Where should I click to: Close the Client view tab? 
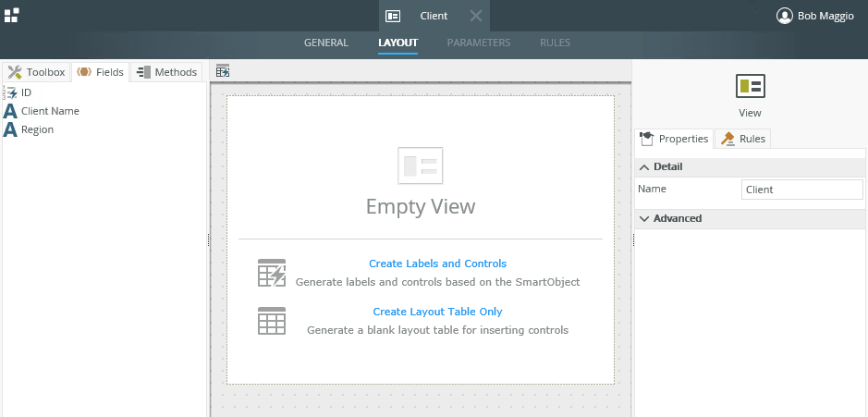pos(475,16)
